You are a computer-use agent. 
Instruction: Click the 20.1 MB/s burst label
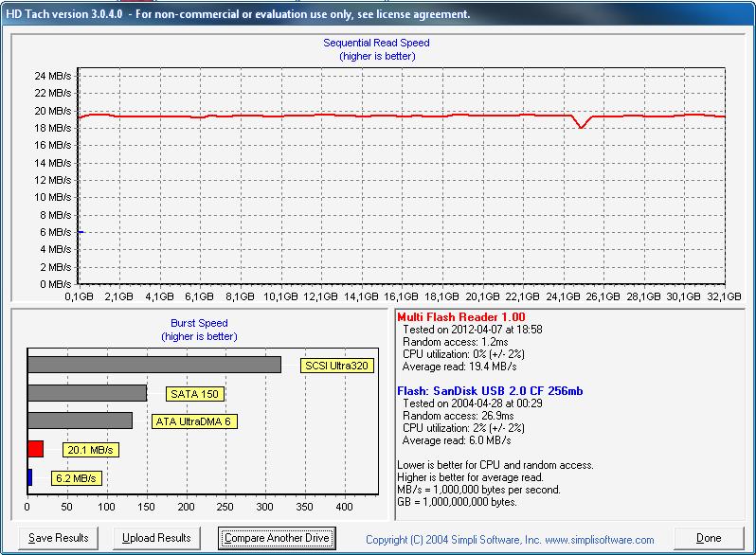91,450
